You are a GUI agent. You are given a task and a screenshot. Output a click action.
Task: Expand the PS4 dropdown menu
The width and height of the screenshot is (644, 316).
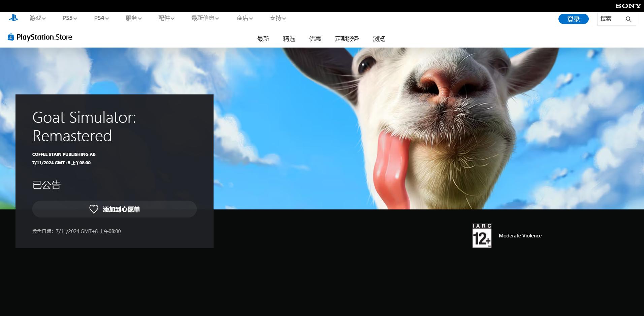point(101,18)
